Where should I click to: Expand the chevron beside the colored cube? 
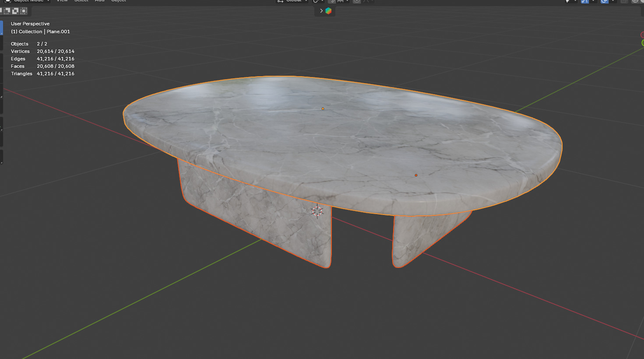(321, 11)
